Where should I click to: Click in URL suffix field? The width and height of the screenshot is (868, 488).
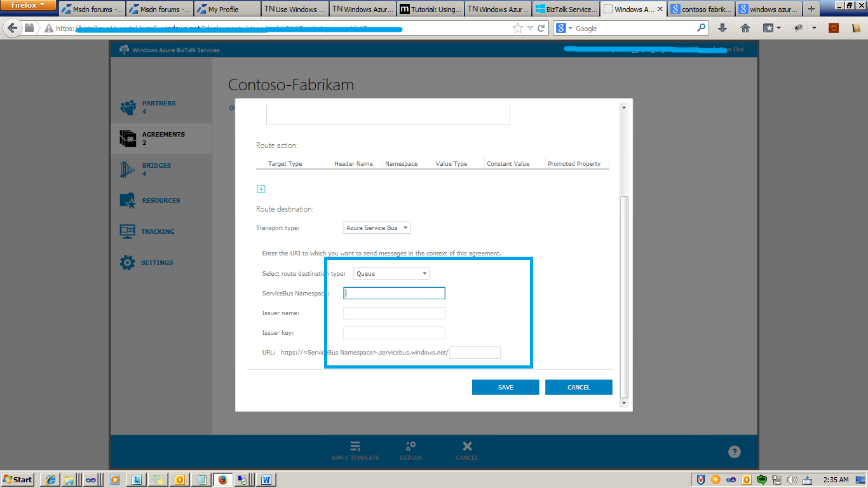click(x=475, y=352)
